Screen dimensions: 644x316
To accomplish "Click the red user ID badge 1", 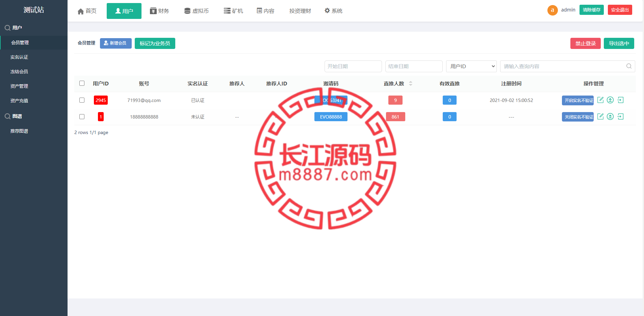I will [x=101, y=117].
